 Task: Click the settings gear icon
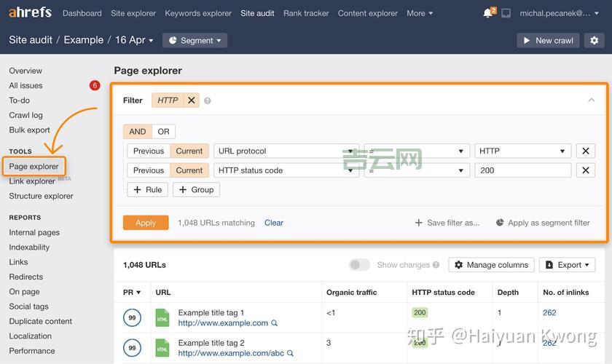[x=594, y=41]
